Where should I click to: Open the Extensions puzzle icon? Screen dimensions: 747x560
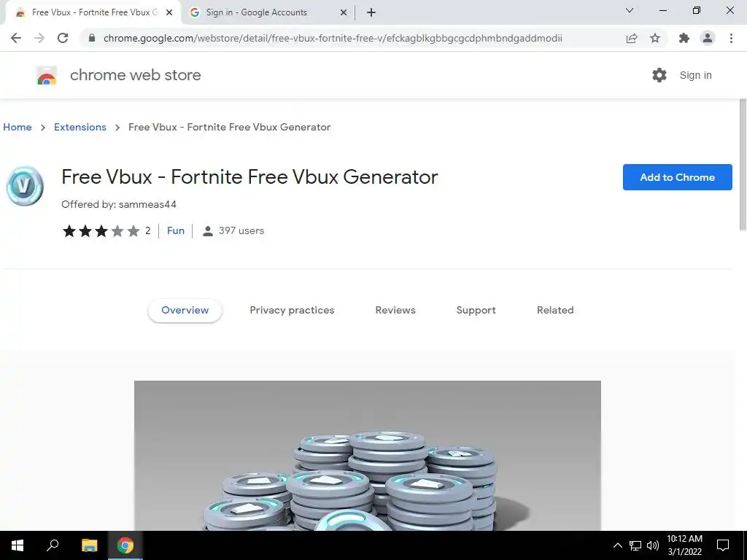click(x=684, y=38)
